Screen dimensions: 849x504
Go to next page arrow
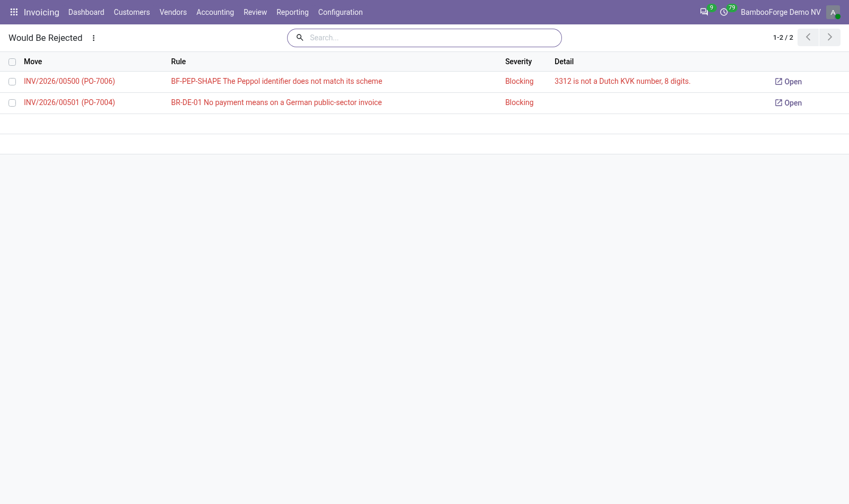830,37
